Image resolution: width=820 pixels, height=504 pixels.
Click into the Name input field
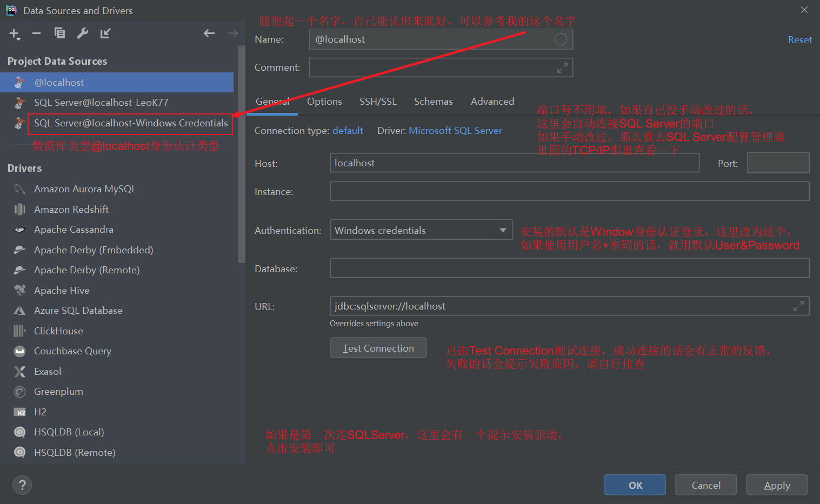click(x=441, y=39)
